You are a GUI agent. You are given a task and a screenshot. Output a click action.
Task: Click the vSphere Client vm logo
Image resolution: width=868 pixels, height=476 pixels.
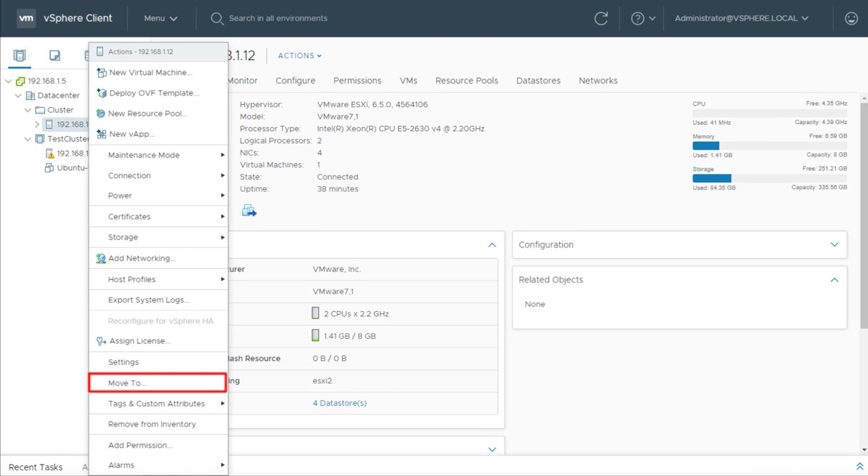[x=26, y=19]
